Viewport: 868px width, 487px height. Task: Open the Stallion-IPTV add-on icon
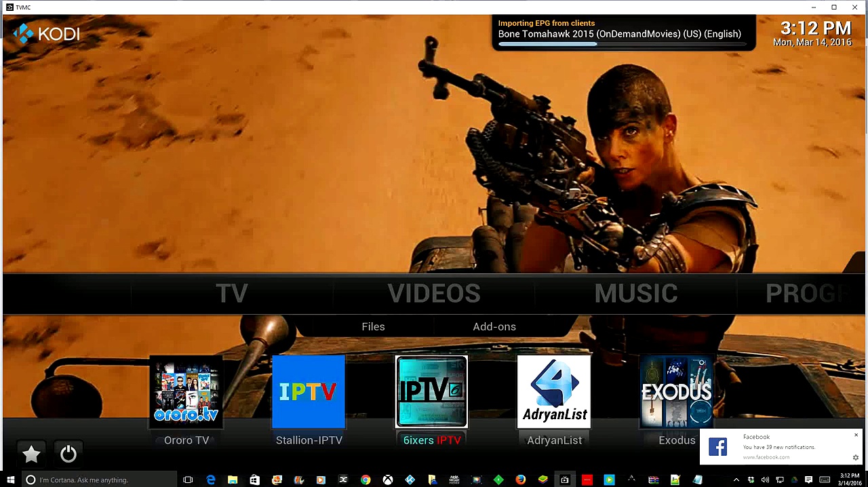(x=309, y=393)
